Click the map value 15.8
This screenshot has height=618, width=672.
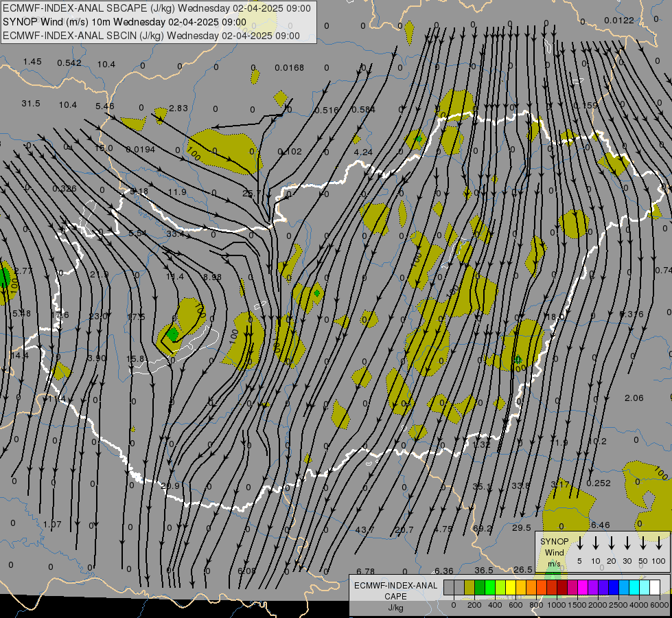click(135, 359)
